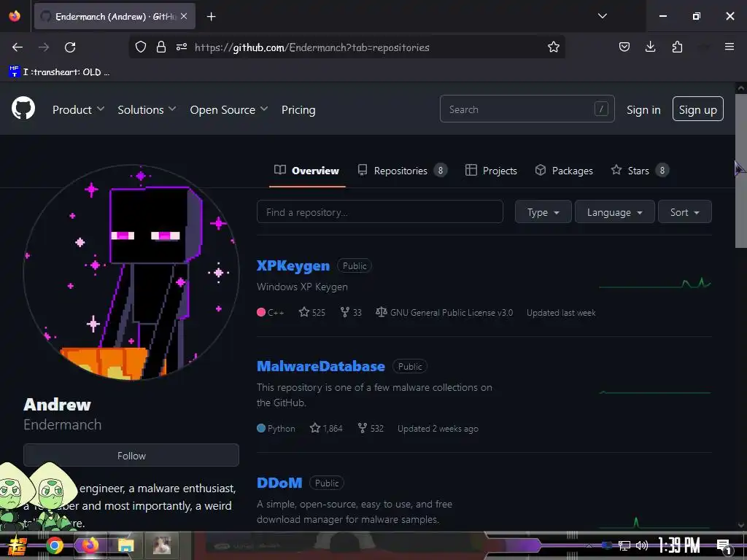The image size is (747, 560).
Task: Click forks icon for XPKeygen
Action: [x=345, y=312]
